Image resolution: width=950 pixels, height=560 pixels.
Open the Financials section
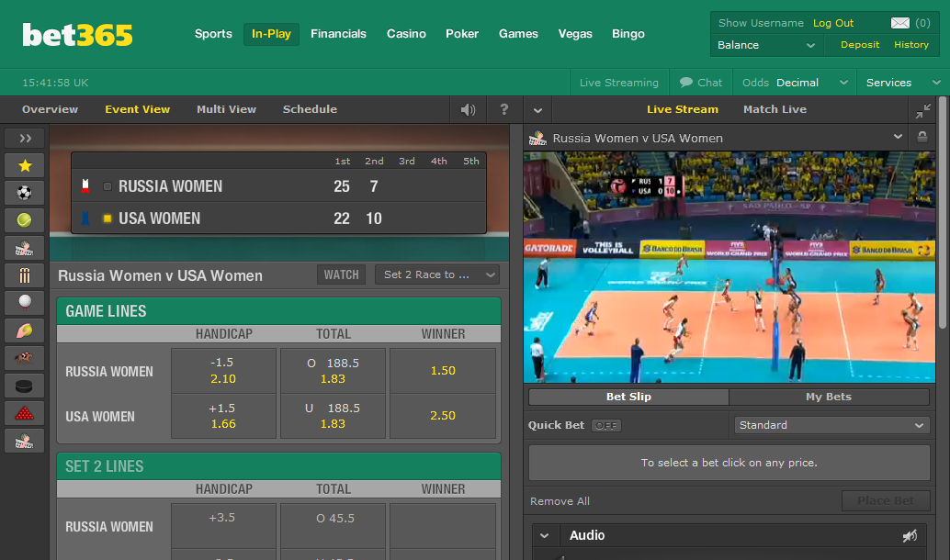[338, 34]
